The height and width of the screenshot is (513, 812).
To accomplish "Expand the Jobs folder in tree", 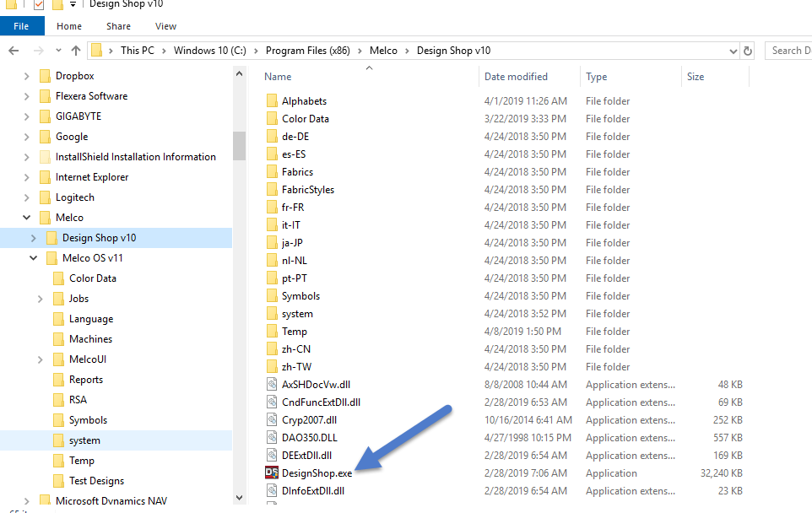I will pos(41,299).
